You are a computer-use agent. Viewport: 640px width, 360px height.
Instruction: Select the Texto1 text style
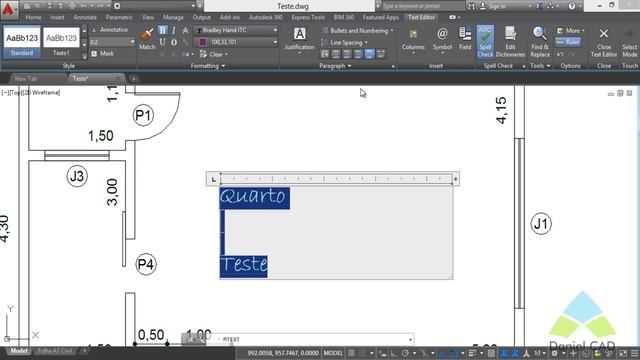[x=61, y=41]
